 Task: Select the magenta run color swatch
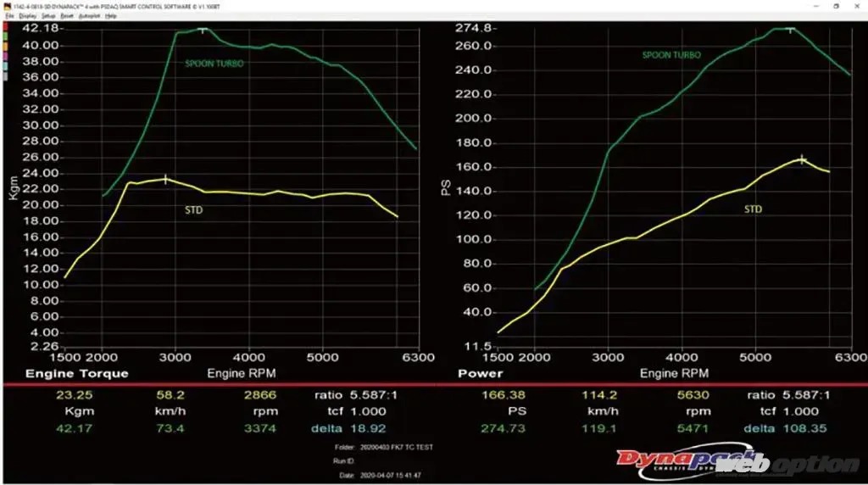[x=6, y=56]
